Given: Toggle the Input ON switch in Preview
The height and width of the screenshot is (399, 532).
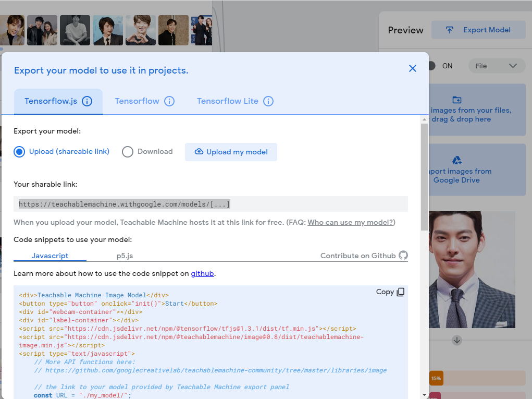Looking at the screenshot, I should 431,66.
